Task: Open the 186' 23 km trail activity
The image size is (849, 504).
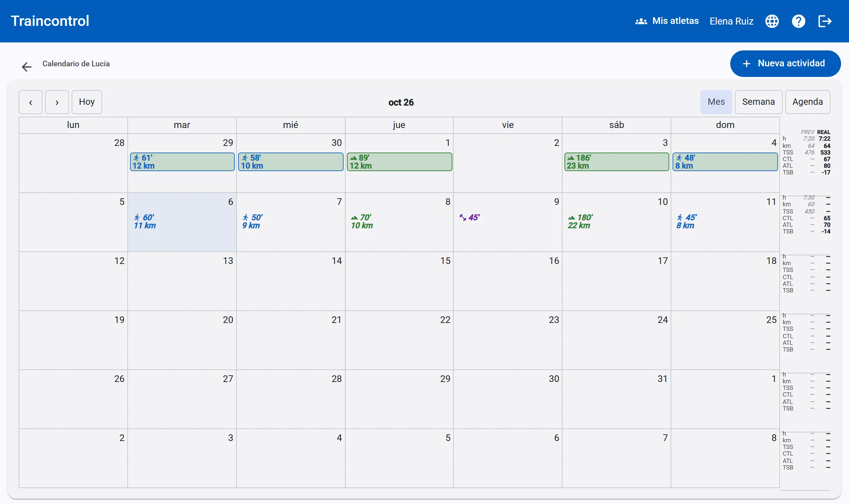Action: tap(617, 162)
